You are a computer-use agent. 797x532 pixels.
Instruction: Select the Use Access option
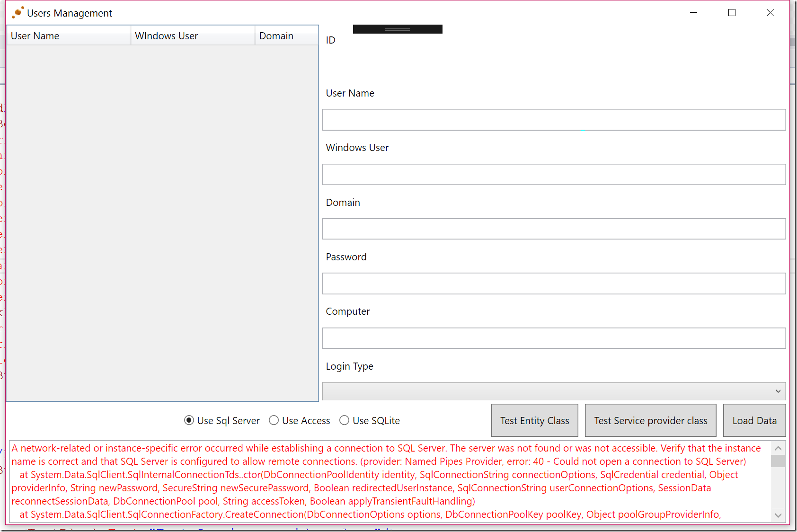tap(274, 420)
